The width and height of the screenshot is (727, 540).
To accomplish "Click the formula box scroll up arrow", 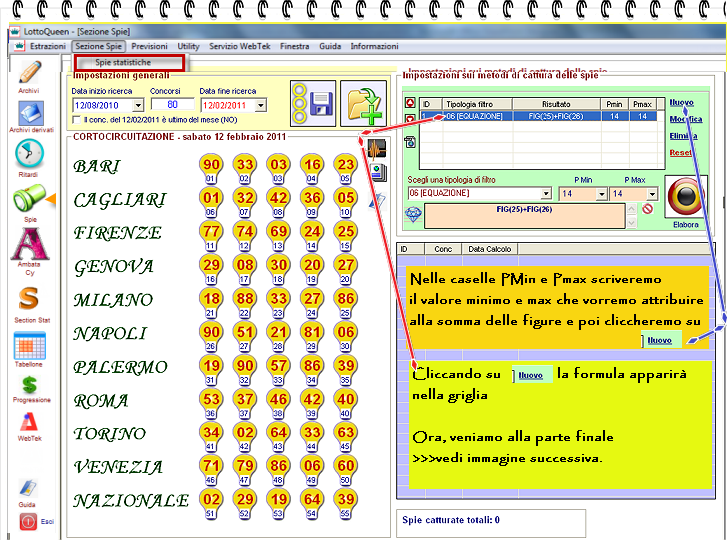I will (x=631, y=209).
